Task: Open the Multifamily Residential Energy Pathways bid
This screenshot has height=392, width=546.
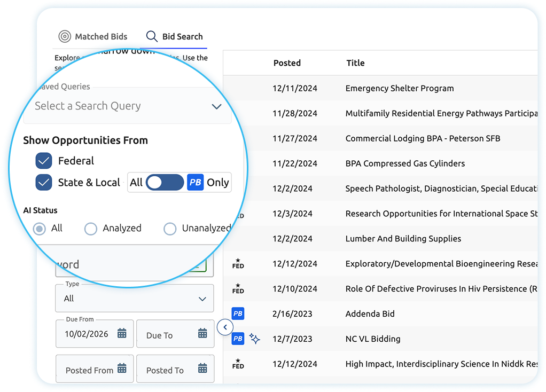Action: [441, 114]
